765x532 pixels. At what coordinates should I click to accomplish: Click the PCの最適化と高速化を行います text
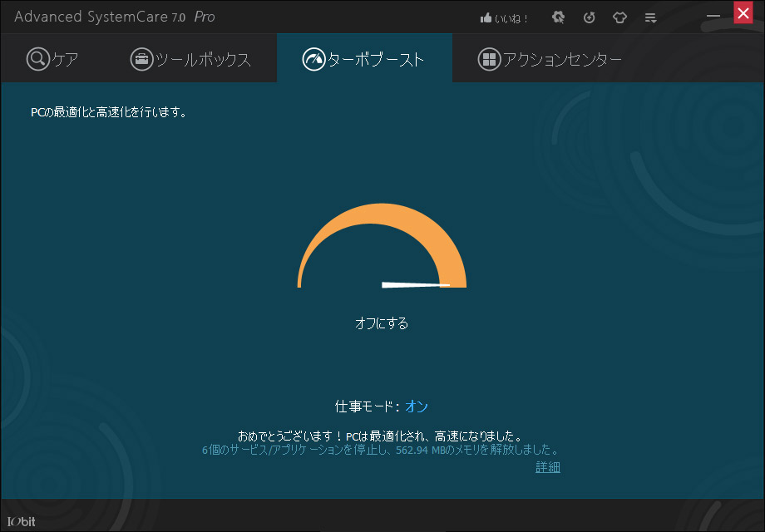(x=108, y=112)
